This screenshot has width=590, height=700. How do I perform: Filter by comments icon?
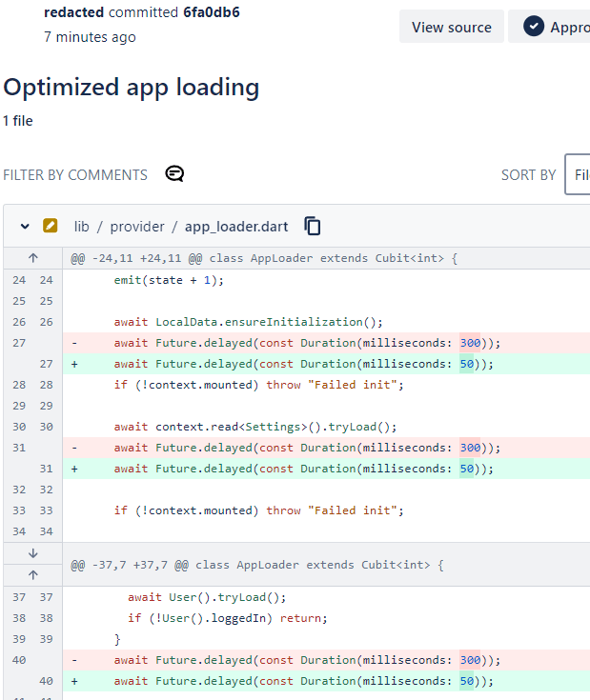click(x=174, y=173)
